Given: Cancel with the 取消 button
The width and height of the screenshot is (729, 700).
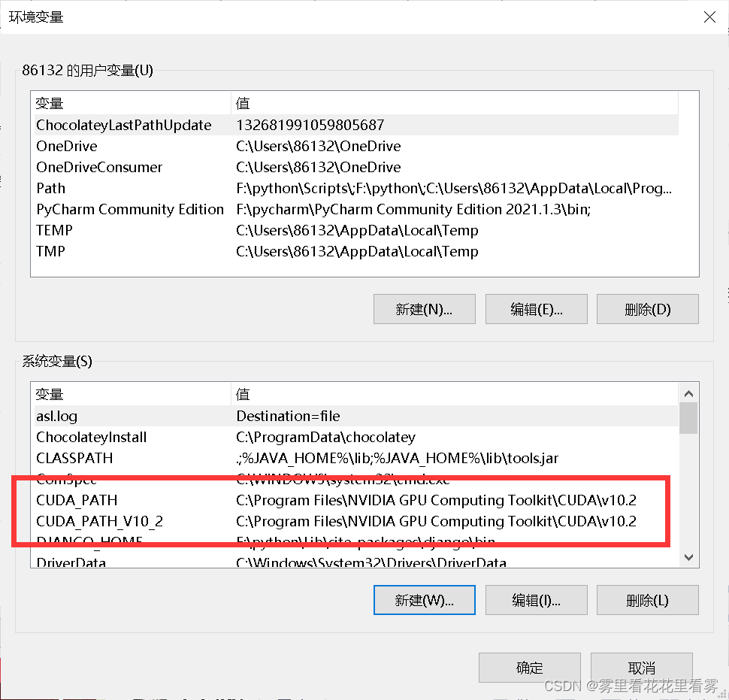Looking at the screenshot, I should (642, 668).
